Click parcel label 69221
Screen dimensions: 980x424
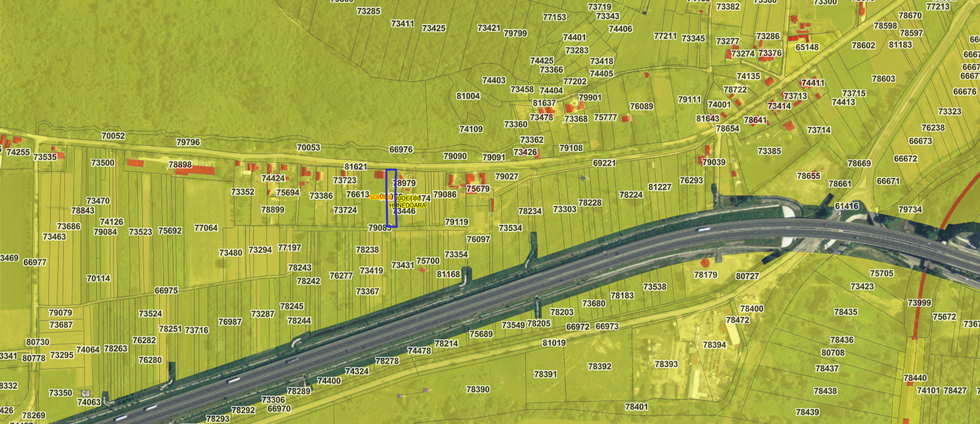604,163
